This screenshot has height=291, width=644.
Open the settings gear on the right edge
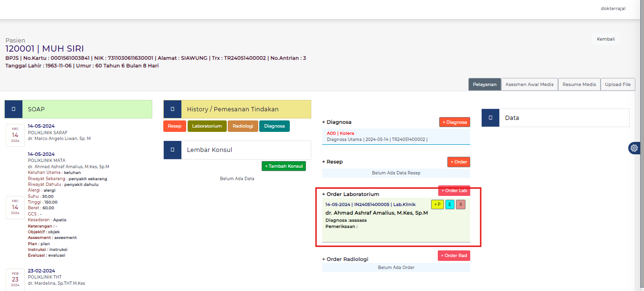click(634, 148)
